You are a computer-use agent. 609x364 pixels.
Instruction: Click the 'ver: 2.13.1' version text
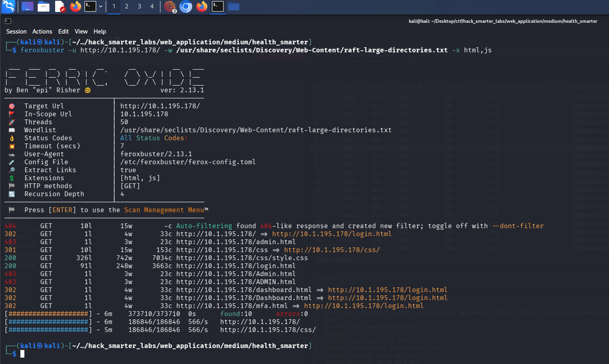(182, 90)
